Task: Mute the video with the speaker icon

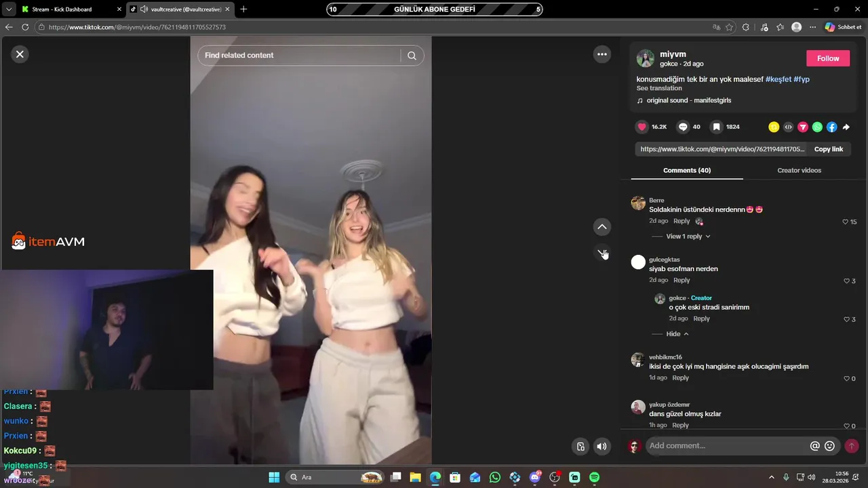Action: coord(601,446)
